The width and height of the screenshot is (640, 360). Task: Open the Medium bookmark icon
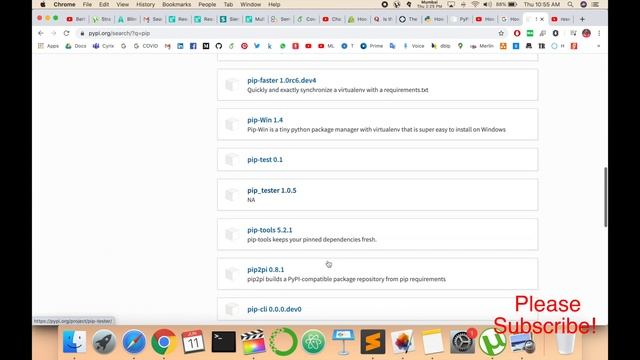tap(206, 46)
